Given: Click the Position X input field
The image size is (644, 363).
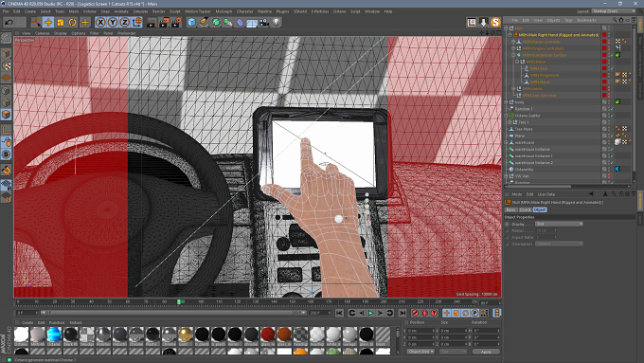Looking at the screenshot, I should pyautogui.click(x=420, y=331).
